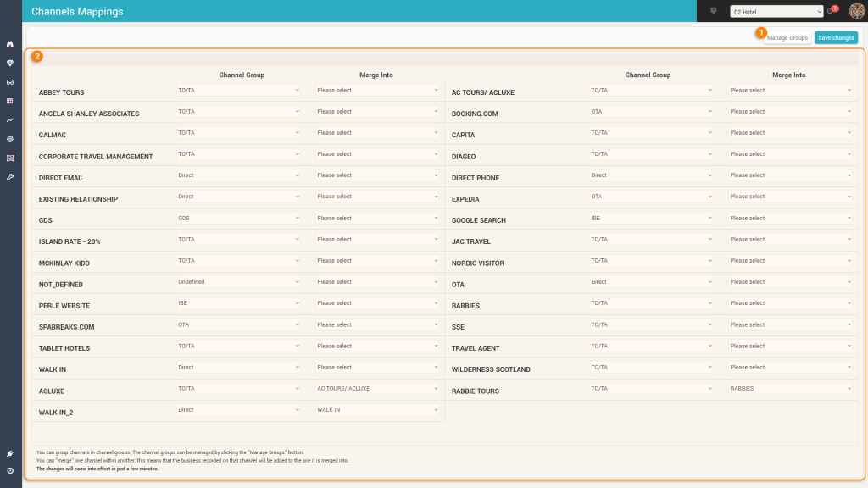
Task: Click the Manage Groups button
Action: [x=787, y=37]
